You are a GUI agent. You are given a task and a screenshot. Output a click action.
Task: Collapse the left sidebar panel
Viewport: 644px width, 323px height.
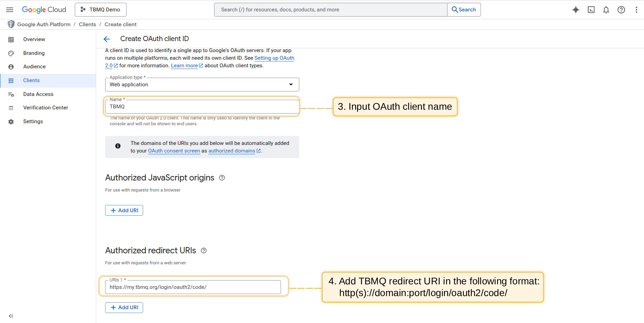tap(11, 316)
